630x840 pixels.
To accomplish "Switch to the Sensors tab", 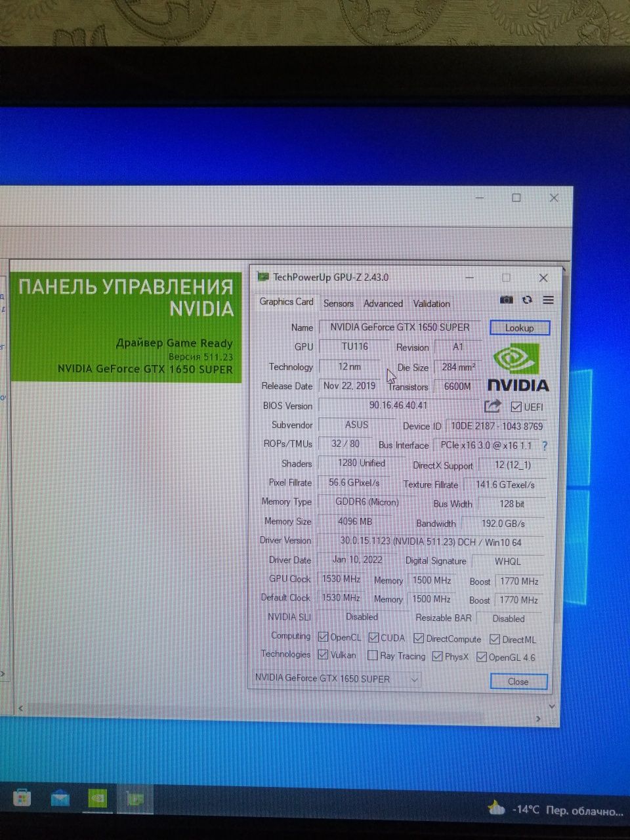I will (339, 303).
